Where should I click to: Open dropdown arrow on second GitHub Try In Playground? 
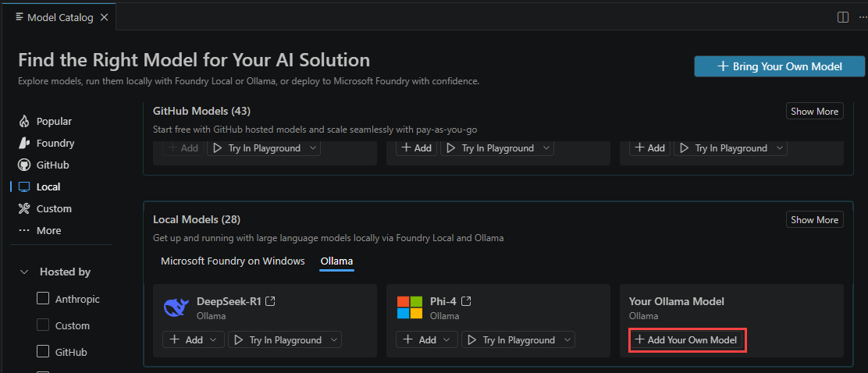click(546, 148)
